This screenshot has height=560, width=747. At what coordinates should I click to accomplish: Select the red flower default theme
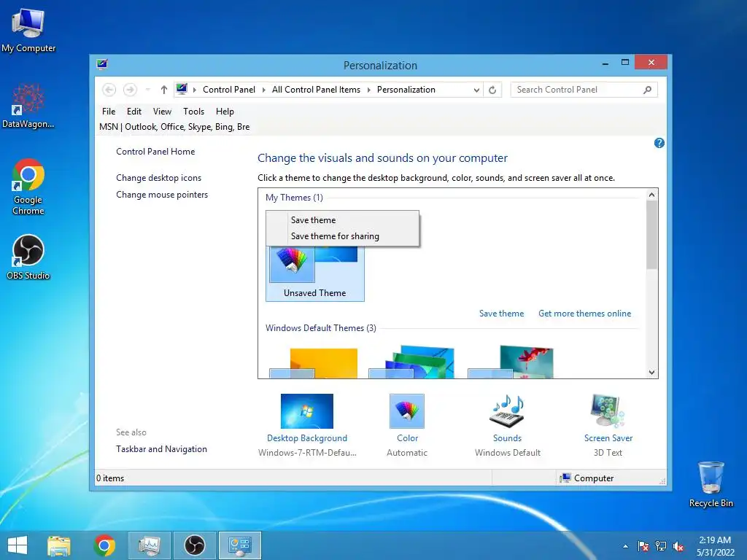[x=511, y=362]
